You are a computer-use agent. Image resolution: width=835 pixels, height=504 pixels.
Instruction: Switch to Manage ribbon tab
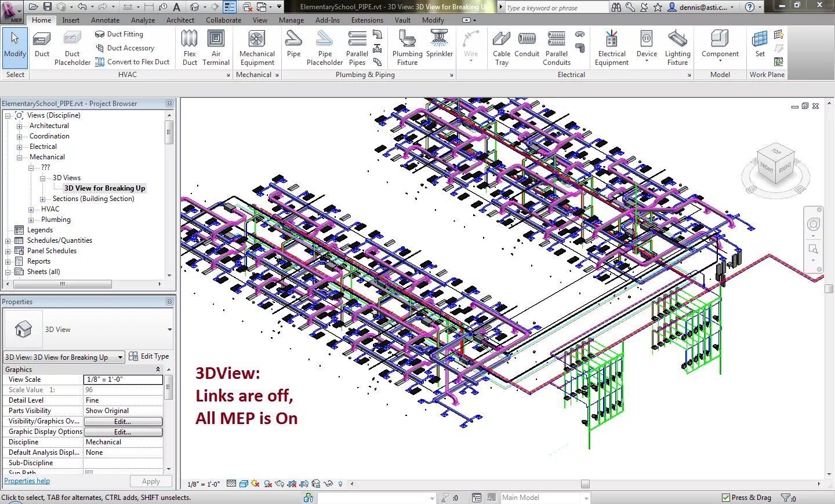click(x=291, y=20)
